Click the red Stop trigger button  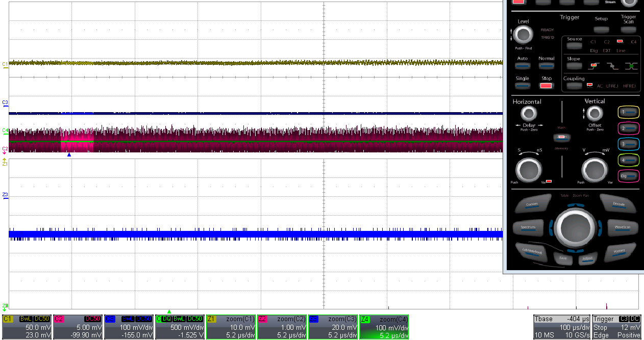[x=546, y=86]
